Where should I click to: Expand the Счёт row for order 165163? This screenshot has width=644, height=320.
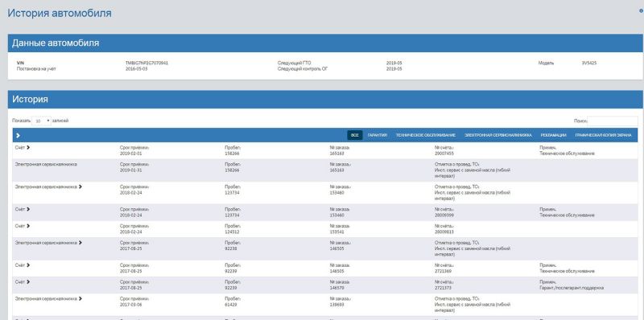point(28,147)
